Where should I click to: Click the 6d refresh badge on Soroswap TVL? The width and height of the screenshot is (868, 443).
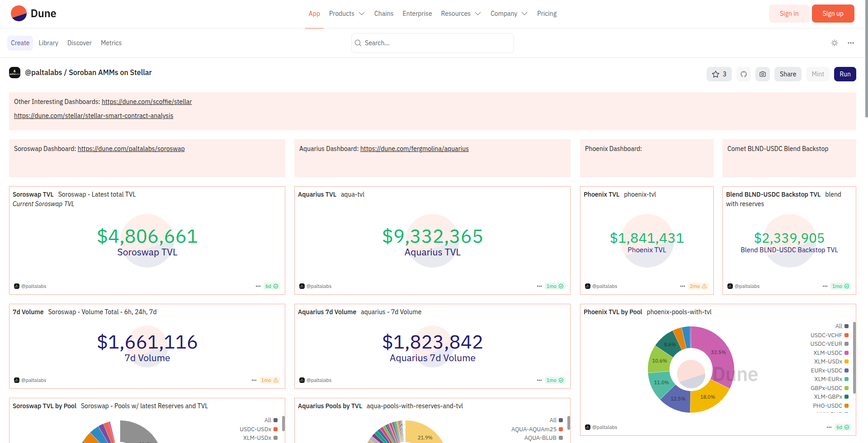point(272,286)
